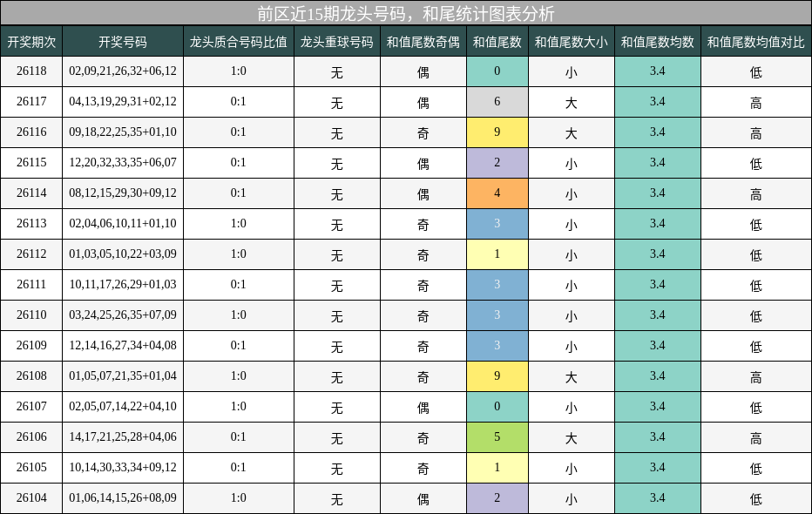Click the purple tail value 2 in row 26115
The image size is (812, 514).
497,163
